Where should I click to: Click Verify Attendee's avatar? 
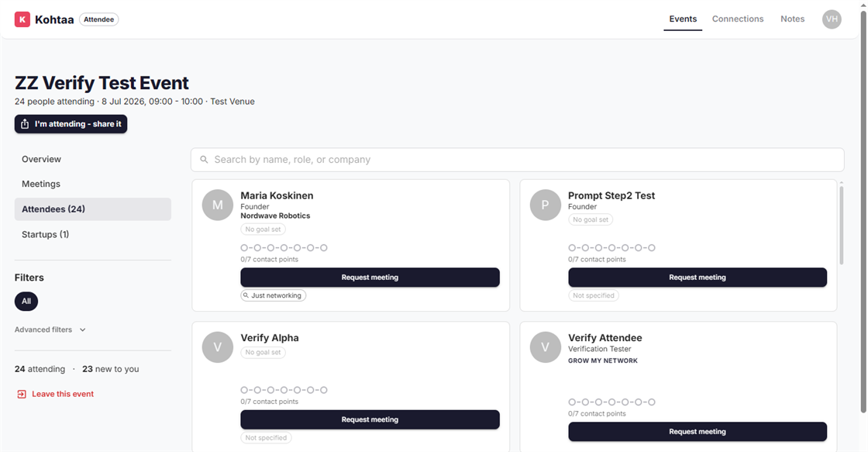546,347
